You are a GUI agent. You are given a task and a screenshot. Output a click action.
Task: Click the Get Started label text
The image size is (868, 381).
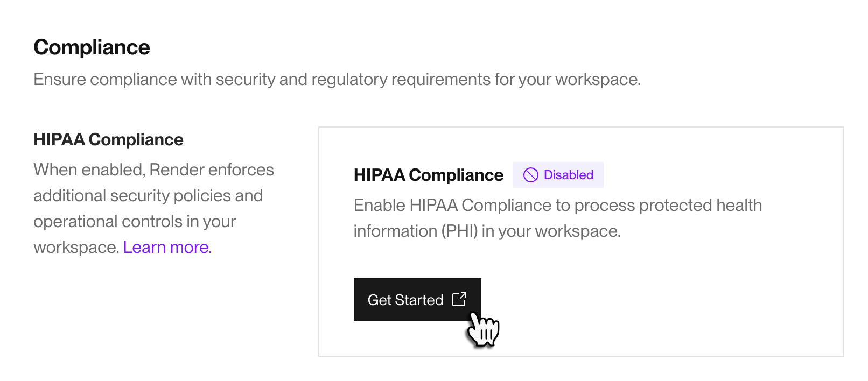tap(404, 300)
